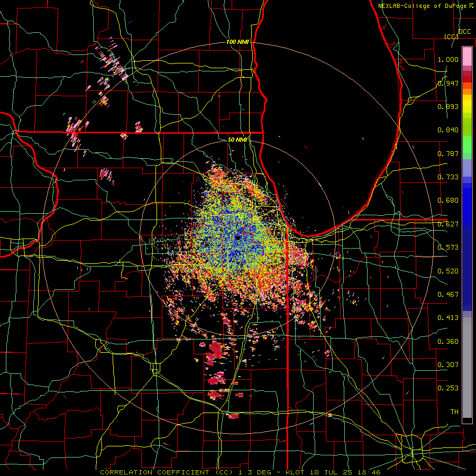Viewport: 476px width, 476px height.
Task: Pick the light pink segment of the color bar
Action: click(x=467, y=56)
